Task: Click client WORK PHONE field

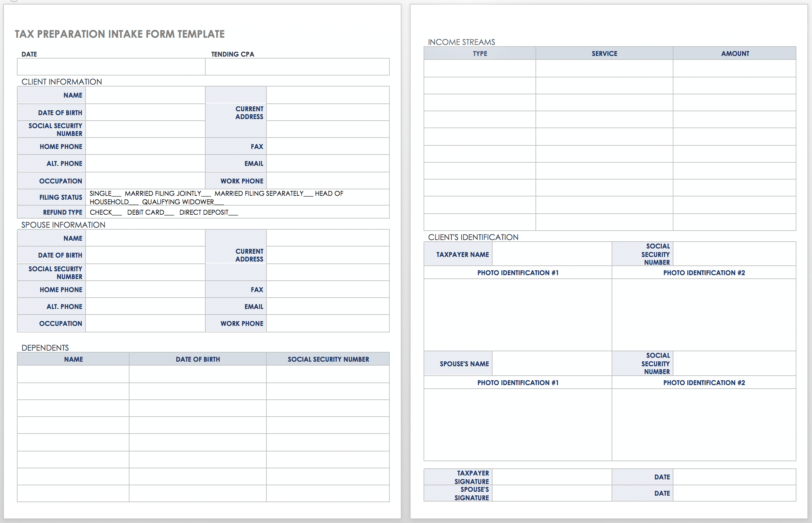Action: click(x=328, y=181)
